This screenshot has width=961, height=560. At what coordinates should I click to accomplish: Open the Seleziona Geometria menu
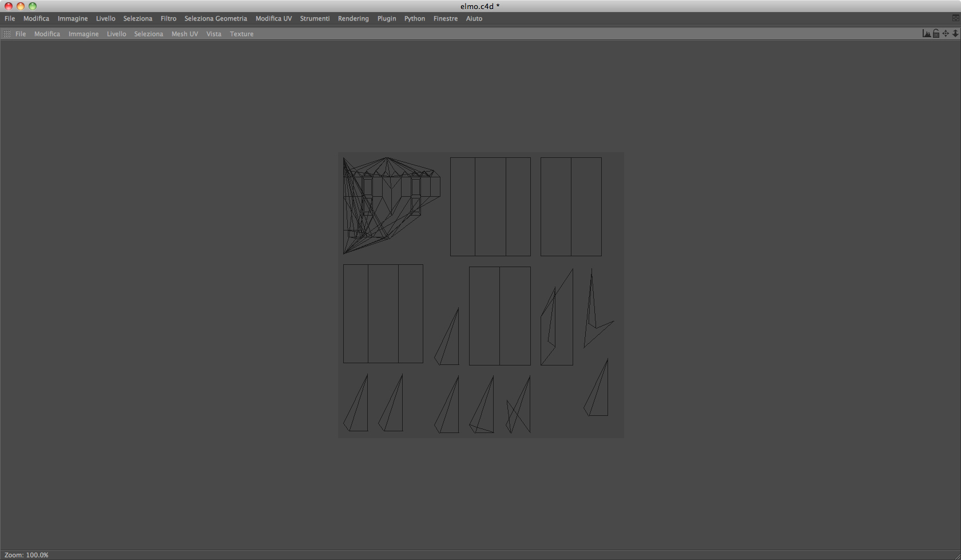coord(216,18)
